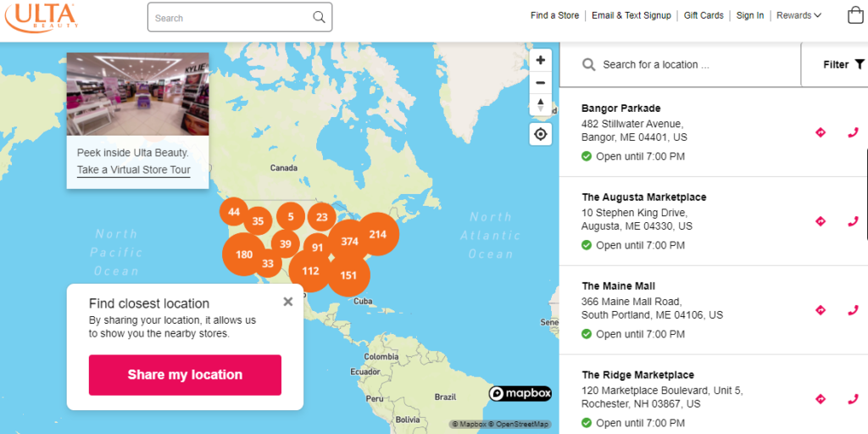
Task: Click the OpenStreetMap attribution link
Action: [x=520, y=424]
